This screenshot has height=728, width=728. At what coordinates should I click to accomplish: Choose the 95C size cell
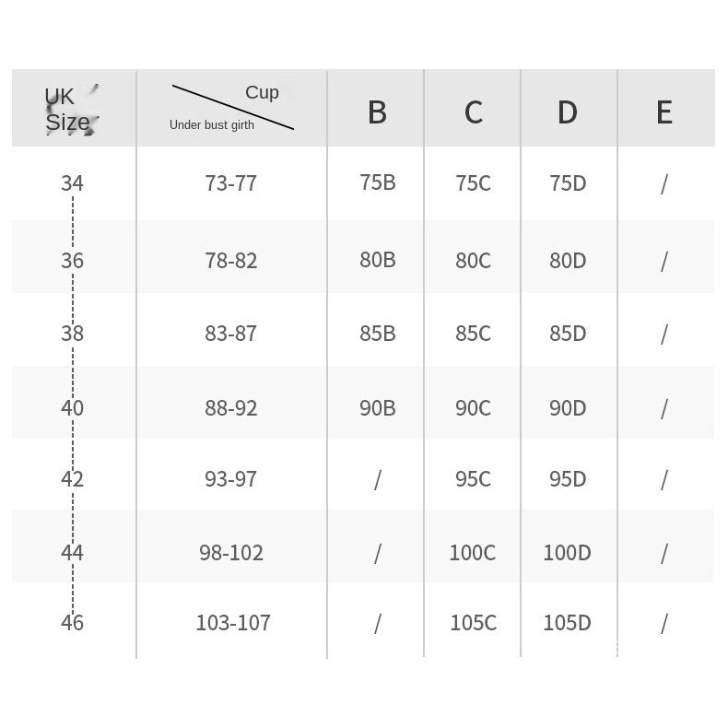(x=473, y=479)
